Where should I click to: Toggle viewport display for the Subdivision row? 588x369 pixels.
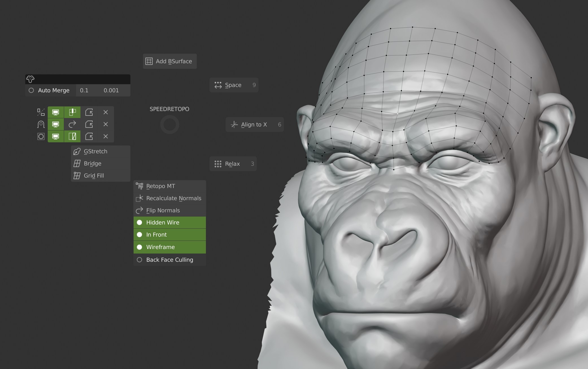56,137
